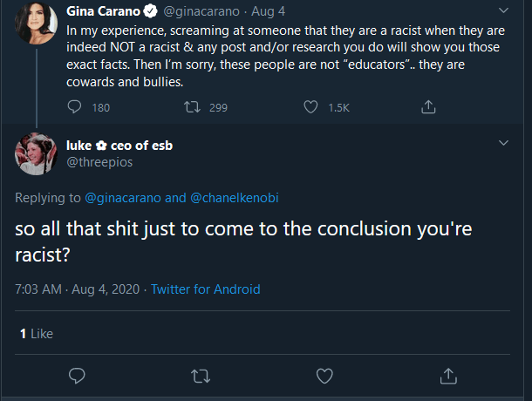Like Gina Carano's tweet
Image resolution: width=532 pixels, height=401 pixels.
click(x=311, y=107)
